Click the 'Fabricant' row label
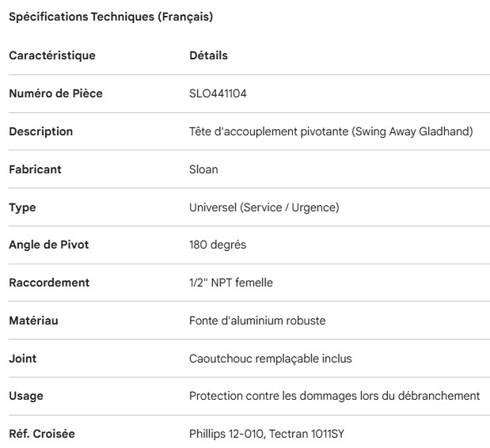This screenshot has width=490, height=448. [35, 169]
